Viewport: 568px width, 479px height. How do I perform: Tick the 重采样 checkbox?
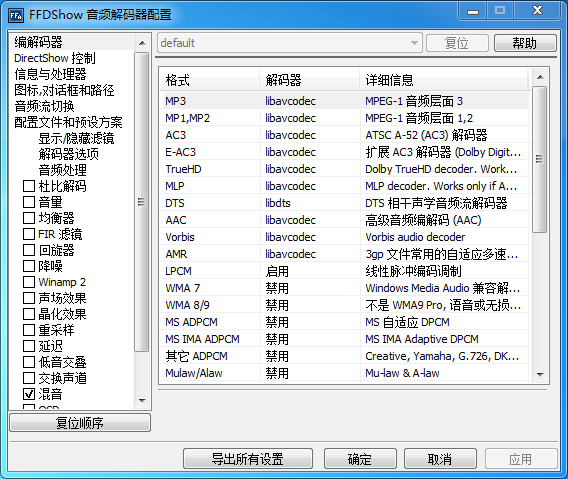tap(29, 330)
